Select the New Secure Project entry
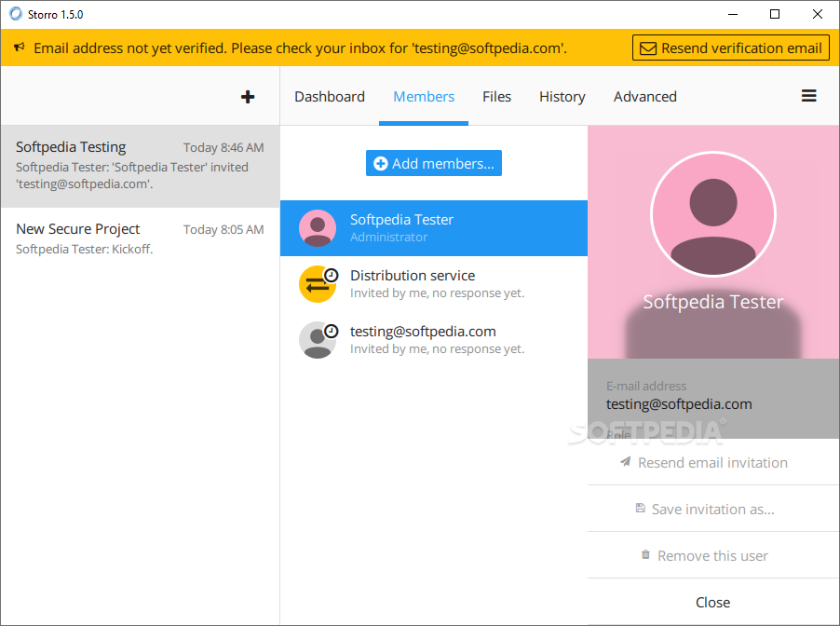840x626 pixels. tap(140, 239)
